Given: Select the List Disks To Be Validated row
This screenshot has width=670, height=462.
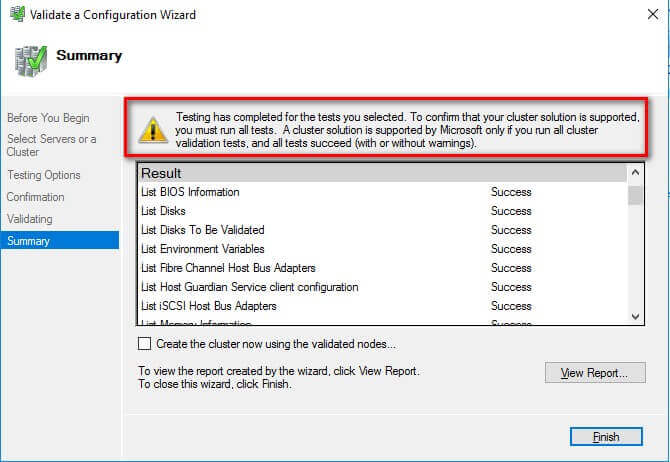Looking at the screenshot, I should [x=382, y=230].
